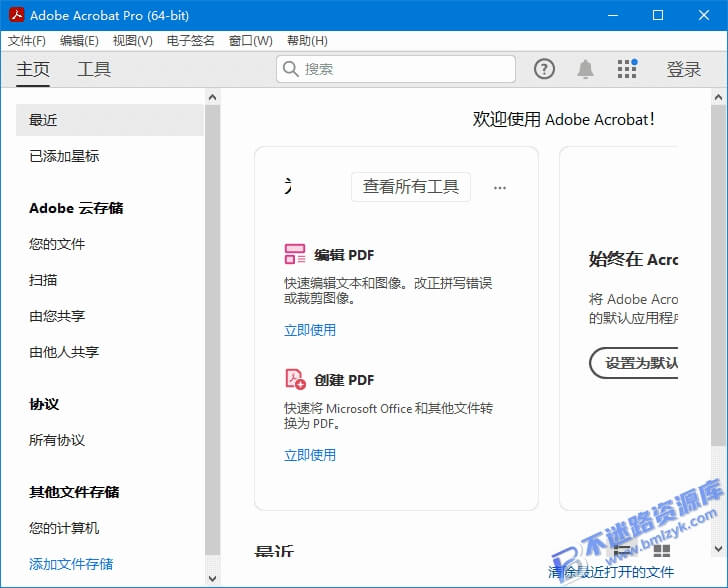The width and height of the screenshot is (728, 588).
Task: Open the 窗口(W) menu
Action: [x=251, y=41]
